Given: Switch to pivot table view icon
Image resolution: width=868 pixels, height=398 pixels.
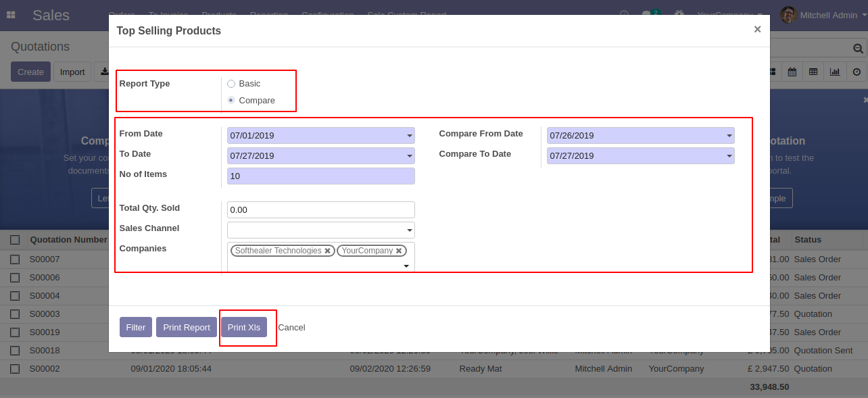Looking at the screenshot, I should (813, 72).
